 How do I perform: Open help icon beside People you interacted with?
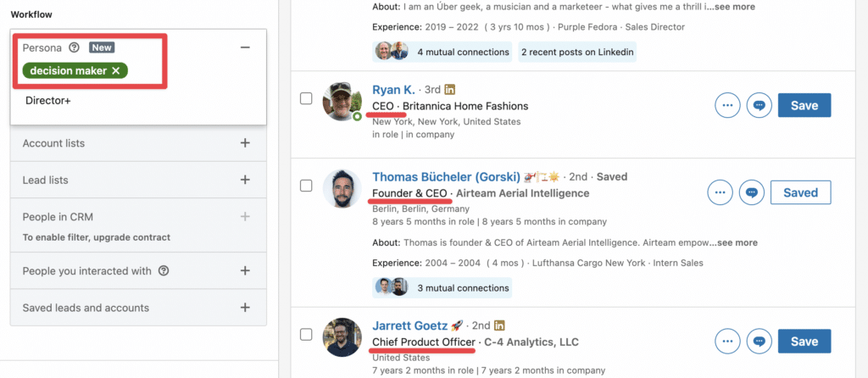(x=164, y=271)
